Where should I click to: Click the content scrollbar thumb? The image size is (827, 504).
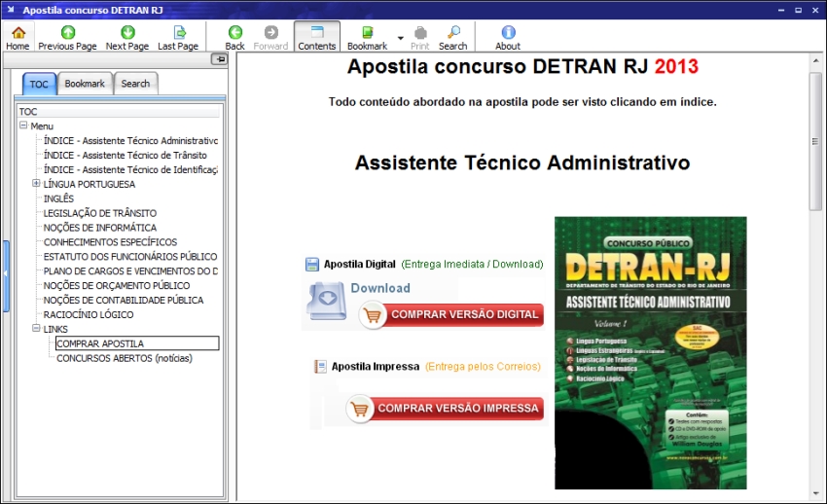pyautogui.click(x=815, y=141)
